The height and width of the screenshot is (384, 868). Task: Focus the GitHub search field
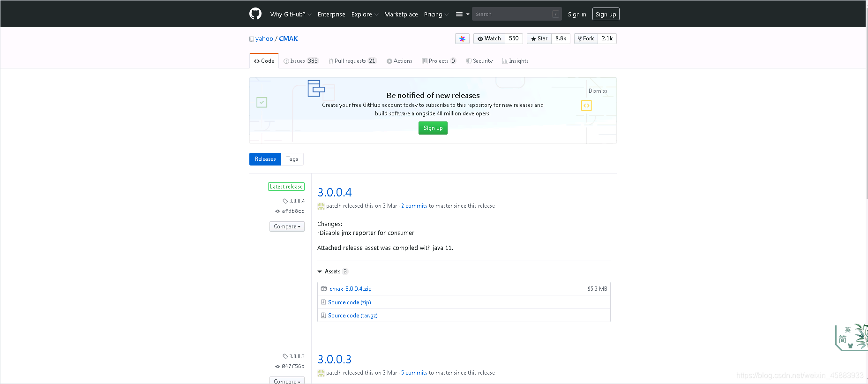pos(516,14)
